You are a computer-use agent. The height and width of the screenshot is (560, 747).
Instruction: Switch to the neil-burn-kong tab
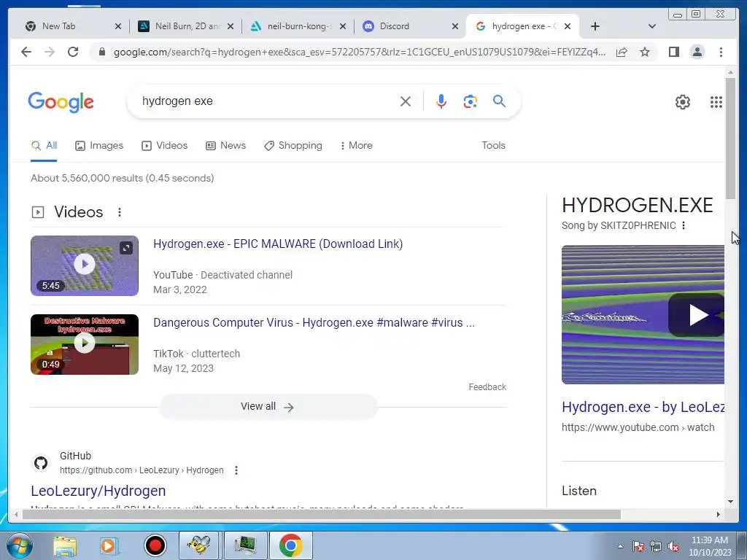click(298, 26)
